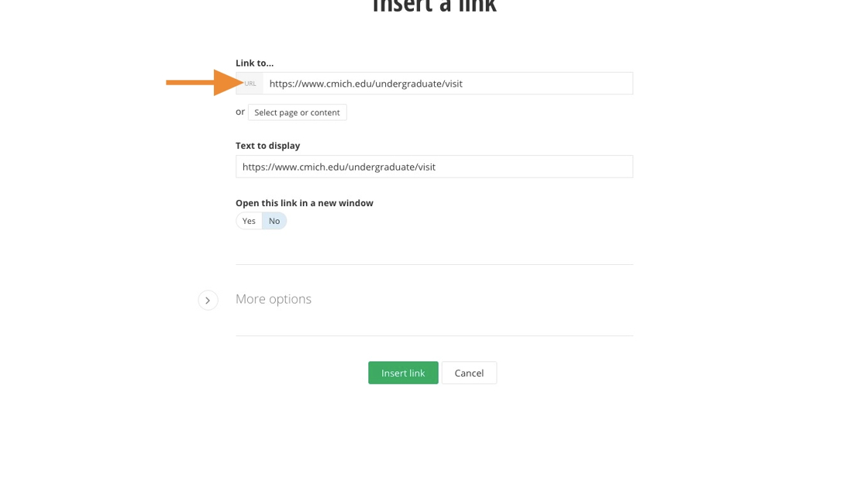Screen dimensions: 868x485
Task: Click the divider line above More options
Action: [x=434, y=264]
